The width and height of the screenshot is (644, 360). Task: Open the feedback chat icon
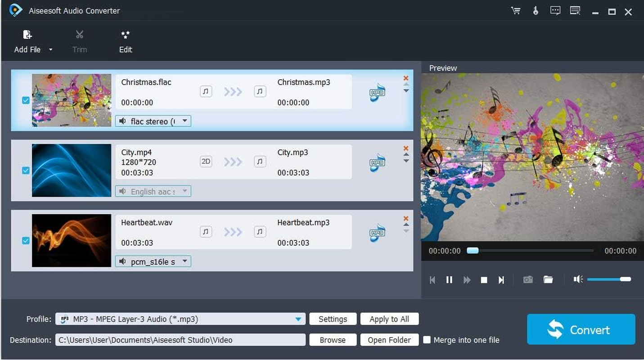555,10
